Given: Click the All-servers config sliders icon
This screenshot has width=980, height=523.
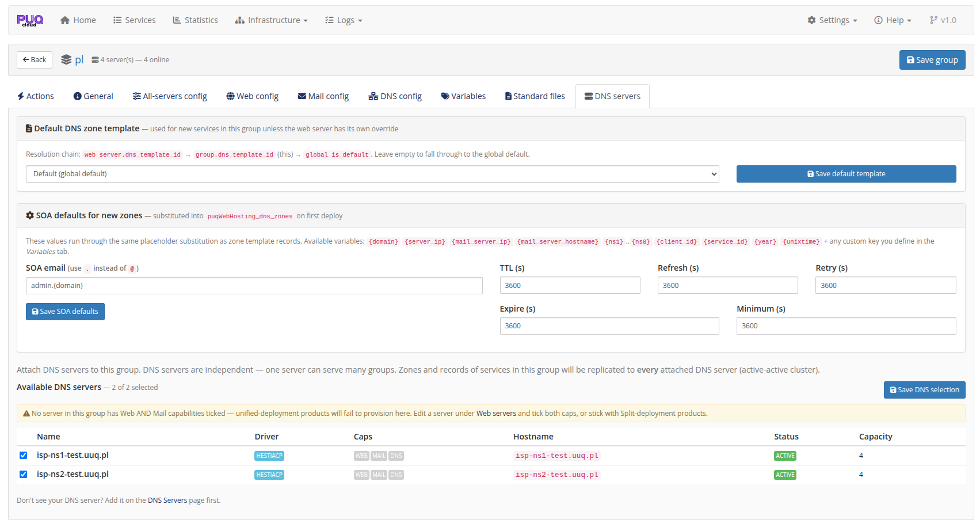Looking at the screenshot, I should pos(136,96).
